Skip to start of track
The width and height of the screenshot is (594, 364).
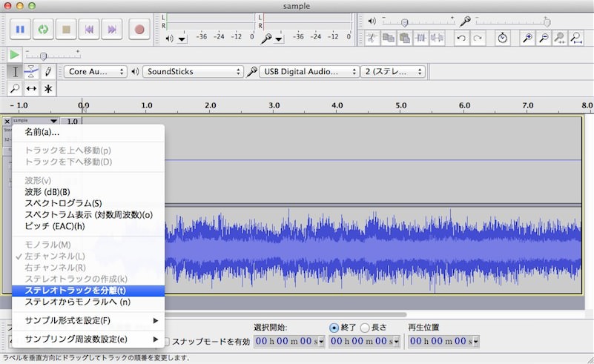[89, 29]
